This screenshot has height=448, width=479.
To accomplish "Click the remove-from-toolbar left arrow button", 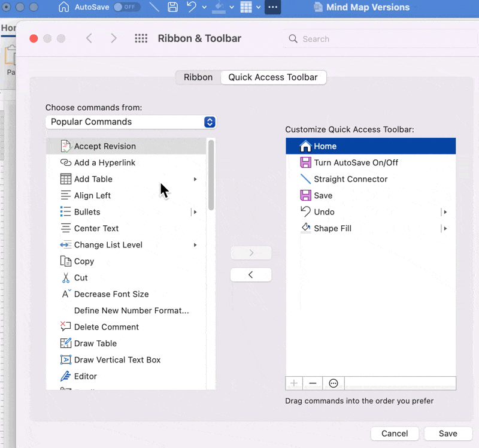I will (x=251, y=275).
